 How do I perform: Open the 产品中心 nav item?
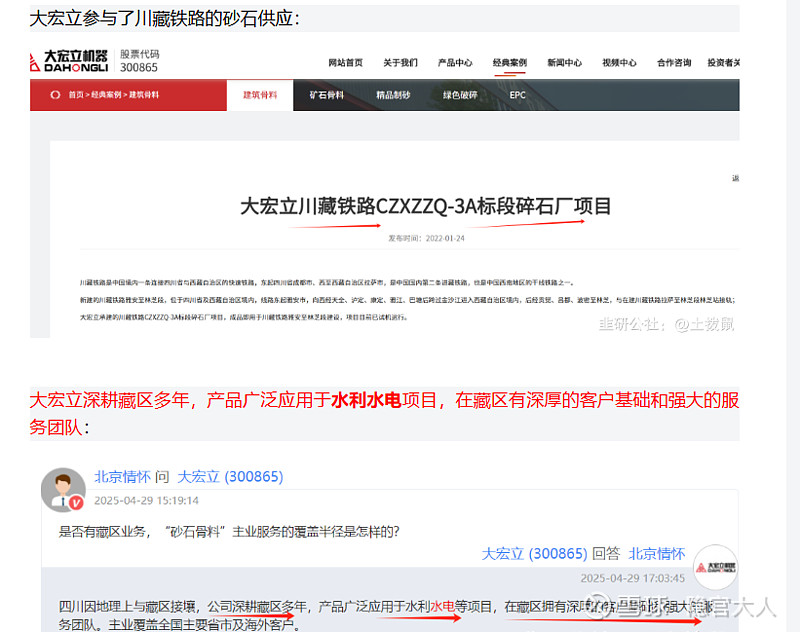coord(455,63)
